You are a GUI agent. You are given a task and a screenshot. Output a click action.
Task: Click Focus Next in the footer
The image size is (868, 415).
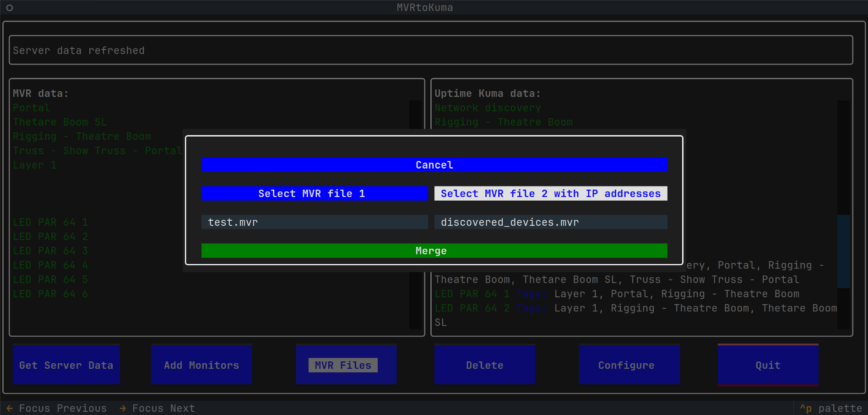point(157,408)
